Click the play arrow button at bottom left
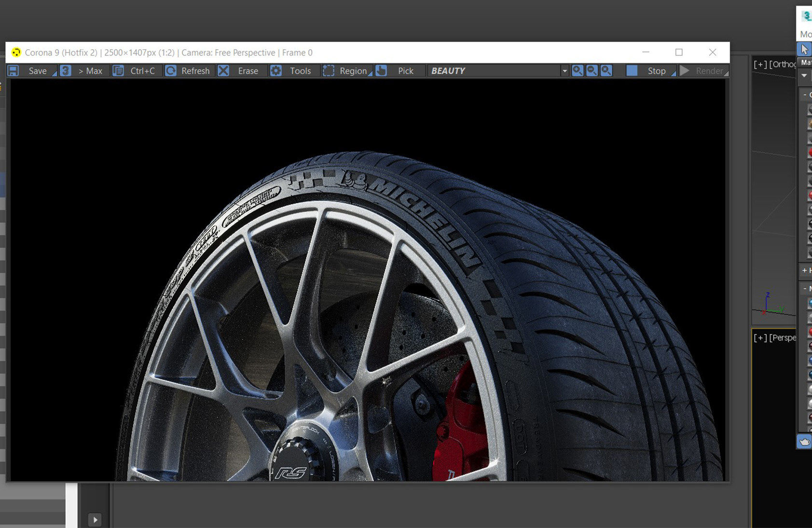This screenshot has height=528, width=812. 95,520
